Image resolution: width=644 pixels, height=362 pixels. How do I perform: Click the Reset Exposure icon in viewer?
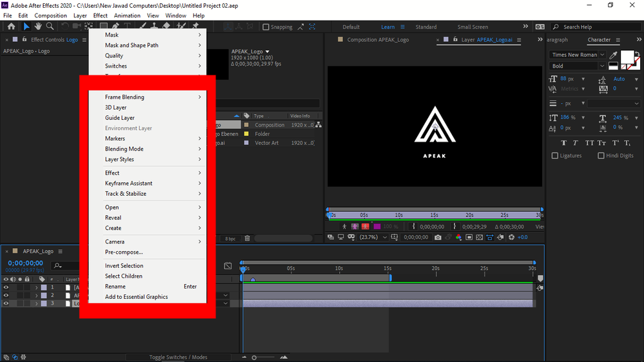[x=511, y=237]
